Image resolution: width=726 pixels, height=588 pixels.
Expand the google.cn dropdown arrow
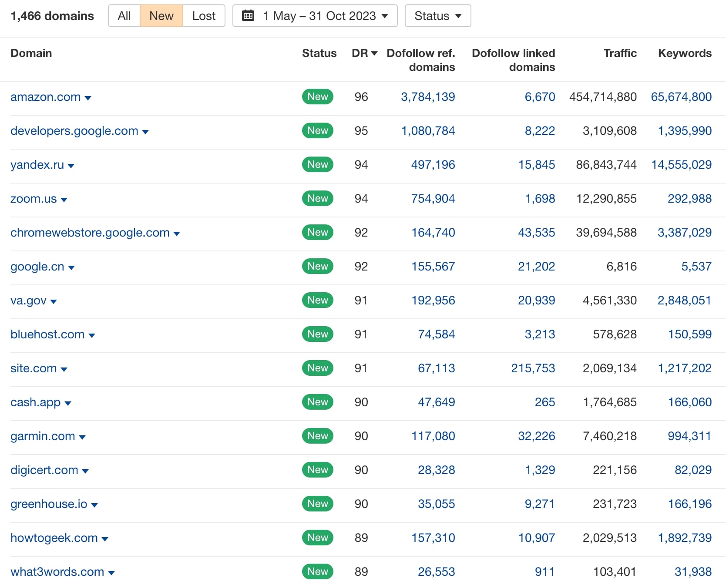(71, 268)
